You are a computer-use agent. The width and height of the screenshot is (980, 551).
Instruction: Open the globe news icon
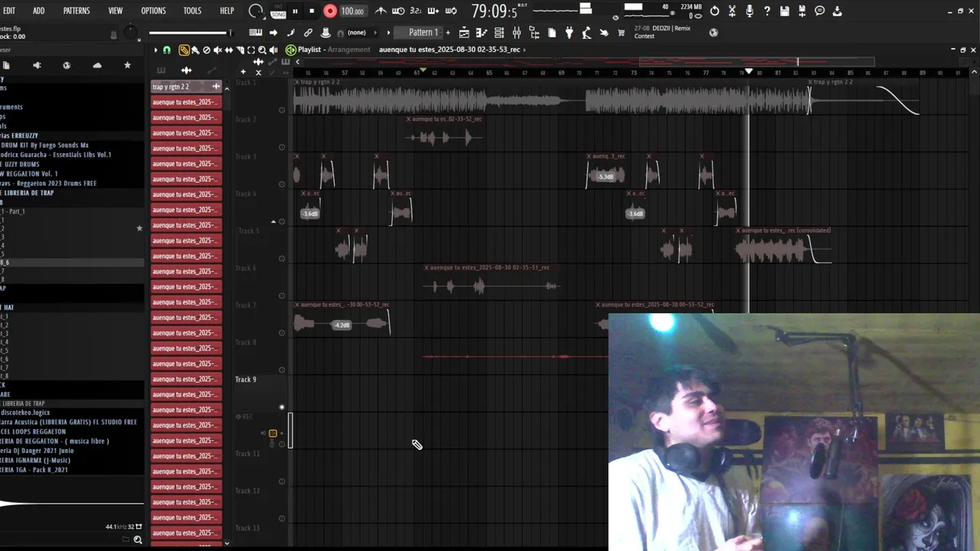tap(714, 33)
